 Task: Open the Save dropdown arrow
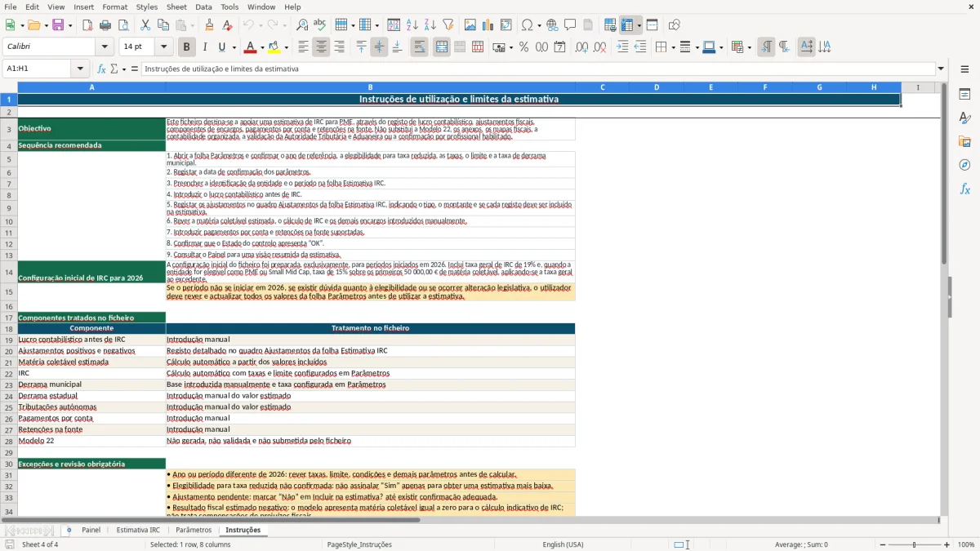70,25
